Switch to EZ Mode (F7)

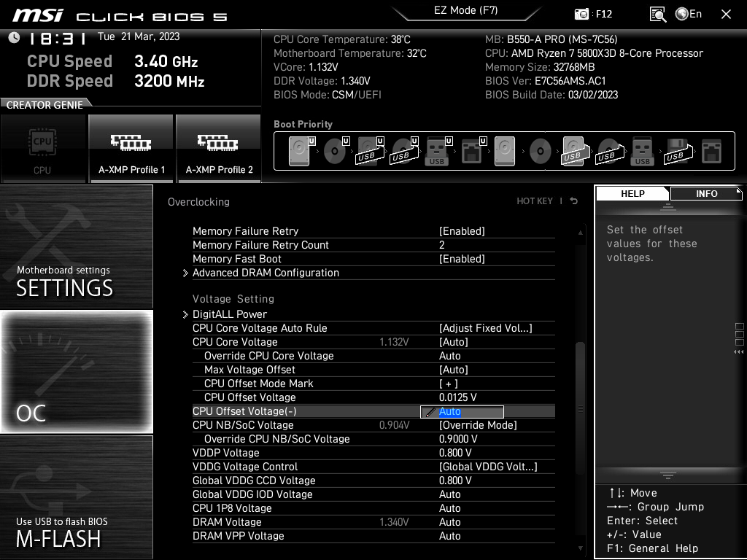[465, 10]
